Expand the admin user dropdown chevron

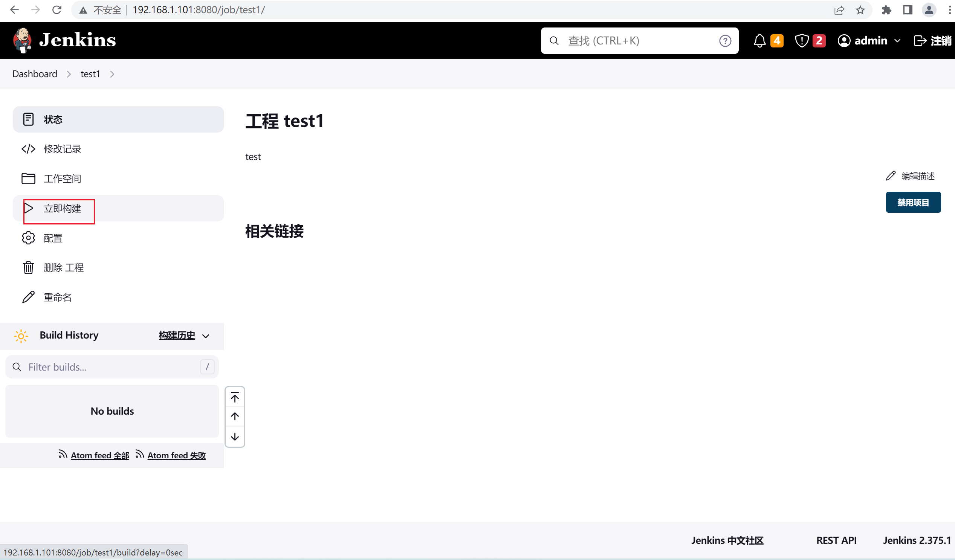(897, 41)
